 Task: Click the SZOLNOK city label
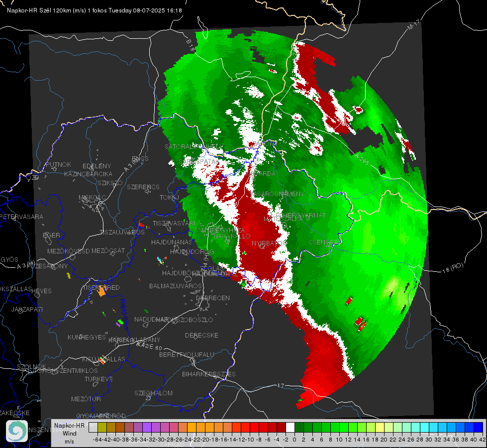coord(32,366)
